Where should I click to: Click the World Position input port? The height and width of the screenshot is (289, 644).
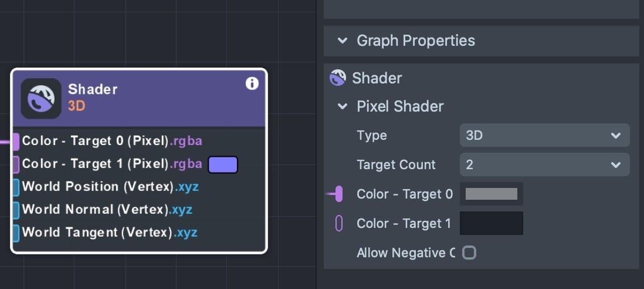(x=16, y=187)
